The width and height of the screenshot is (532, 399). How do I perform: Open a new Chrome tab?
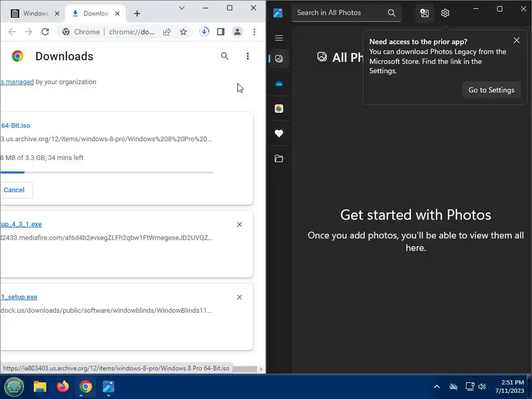coord(137,14)
